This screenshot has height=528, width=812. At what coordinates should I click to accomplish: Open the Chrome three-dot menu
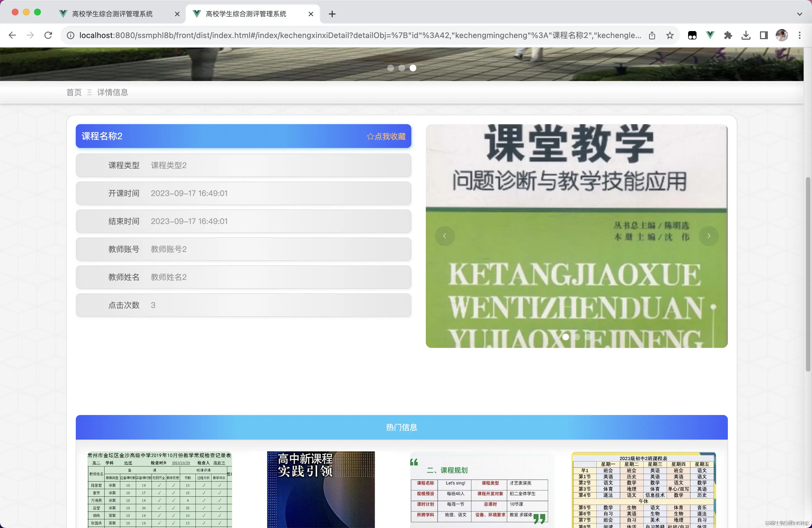(x=800, y=35)
